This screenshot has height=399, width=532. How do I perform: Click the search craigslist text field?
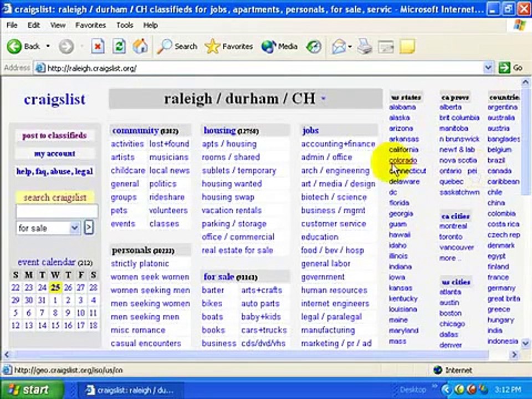tap(57, 211)
